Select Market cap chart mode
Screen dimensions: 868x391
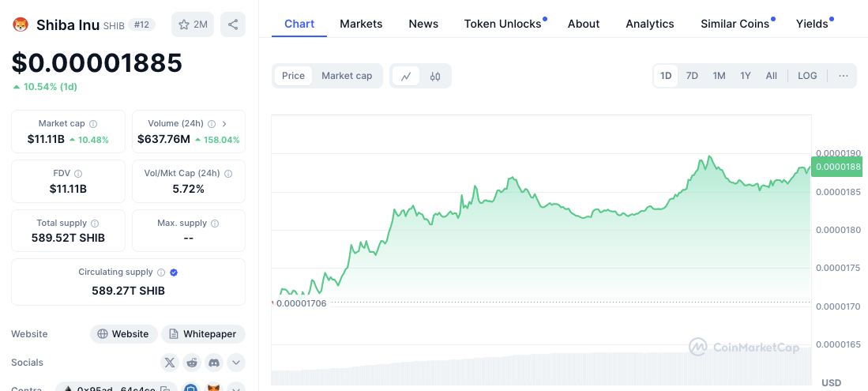tap(347, 76)
